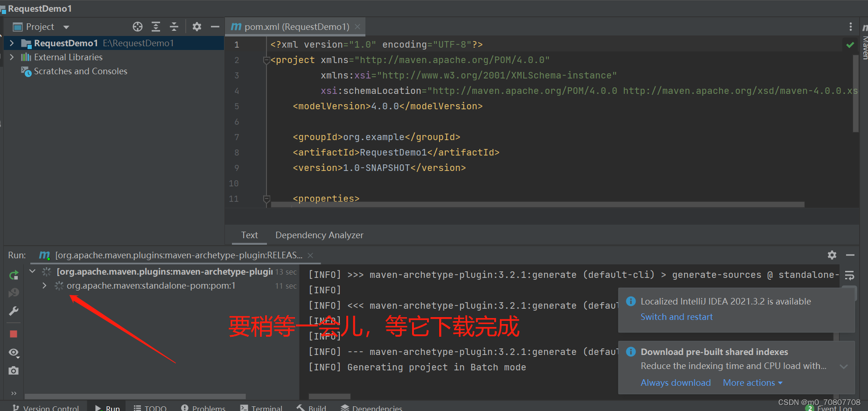Image resolution: width=868 pixels, height=411 pixels.
Task: Rerun the Maven build
Action: pyautogui.click(x=14, y=275)
